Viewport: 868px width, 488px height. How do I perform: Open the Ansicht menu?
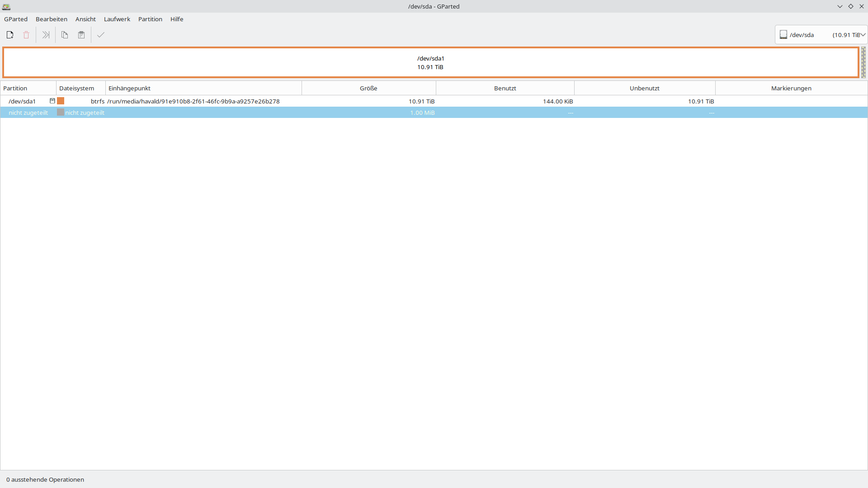tap(85, 19)
